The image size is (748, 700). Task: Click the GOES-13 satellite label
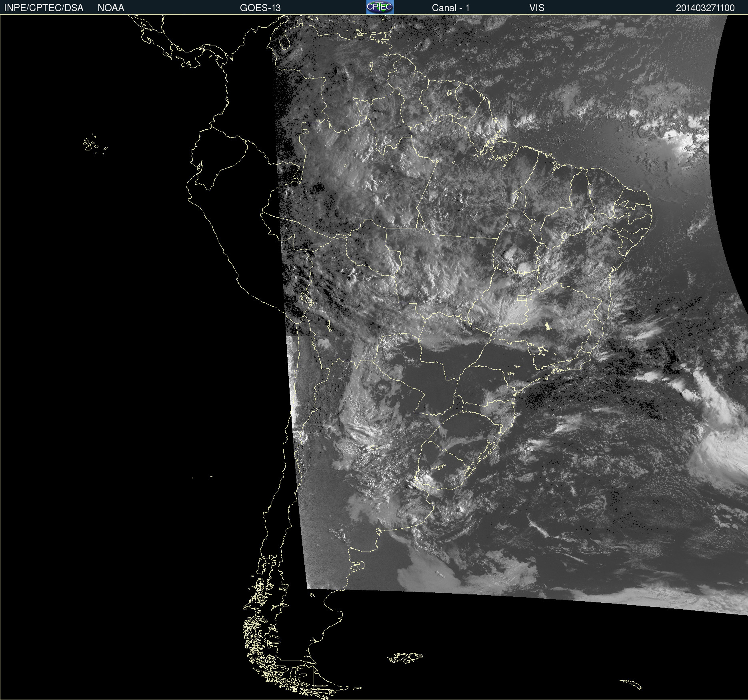tap(260, 8)
